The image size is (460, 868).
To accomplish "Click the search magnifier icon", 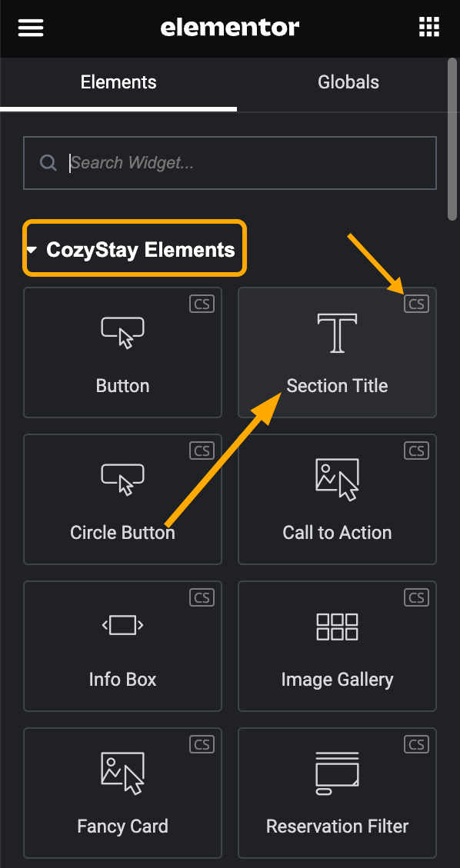I will click(48, 162).
